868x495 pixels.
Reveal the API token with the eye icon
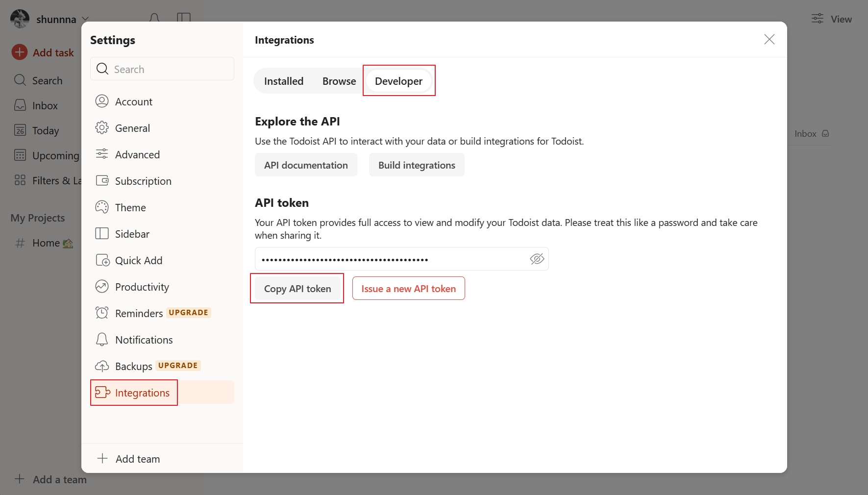(537, 259)
